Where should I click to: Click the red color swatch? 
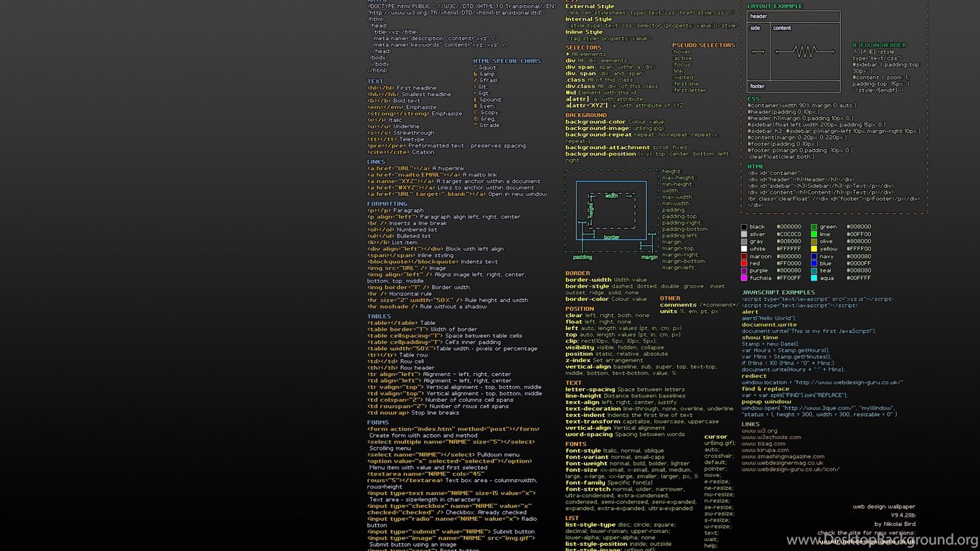(x=744, y=263)
